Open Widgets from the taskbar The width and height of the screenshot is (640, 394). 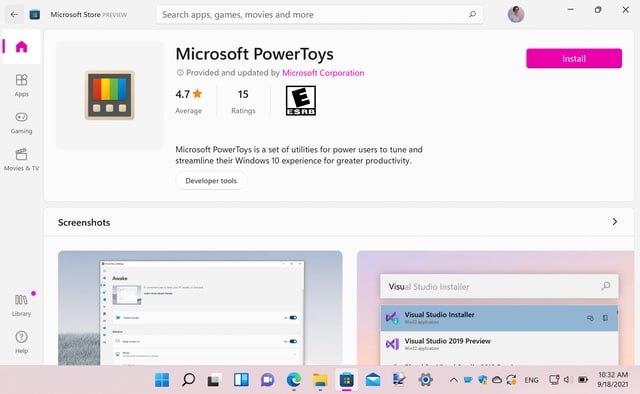click(x=241, y=380)
